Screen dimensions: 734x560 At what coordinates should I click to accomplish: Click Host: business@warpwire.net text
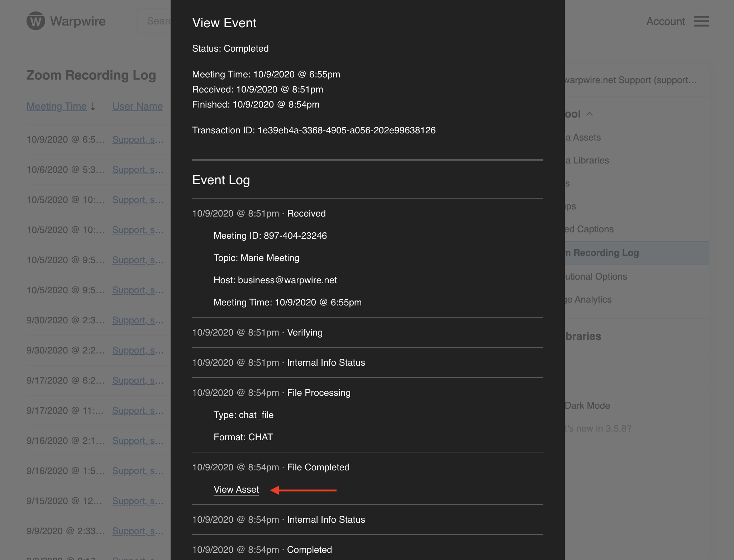pyautogui.click(x=275, y=280)
